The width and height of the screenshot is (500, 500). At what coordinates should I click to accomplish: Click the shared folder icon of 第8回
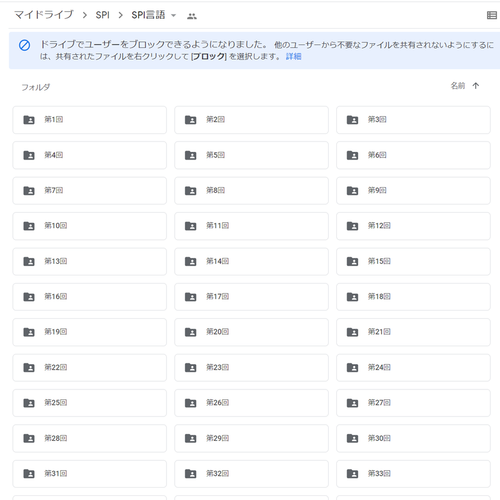(x=191, y=191)
